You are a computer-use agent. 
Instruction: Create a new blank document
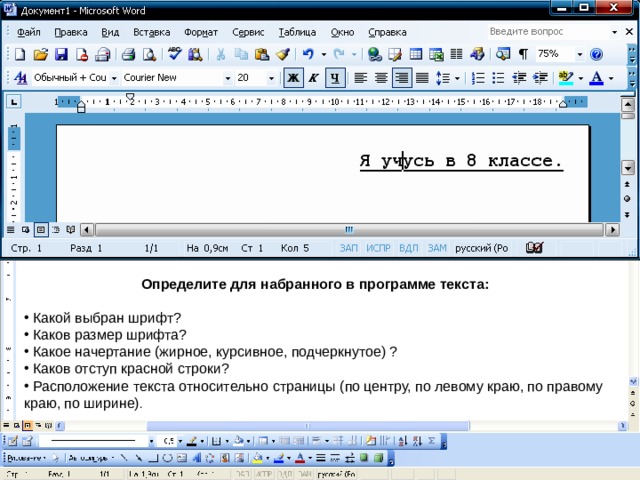coord(20,54)
